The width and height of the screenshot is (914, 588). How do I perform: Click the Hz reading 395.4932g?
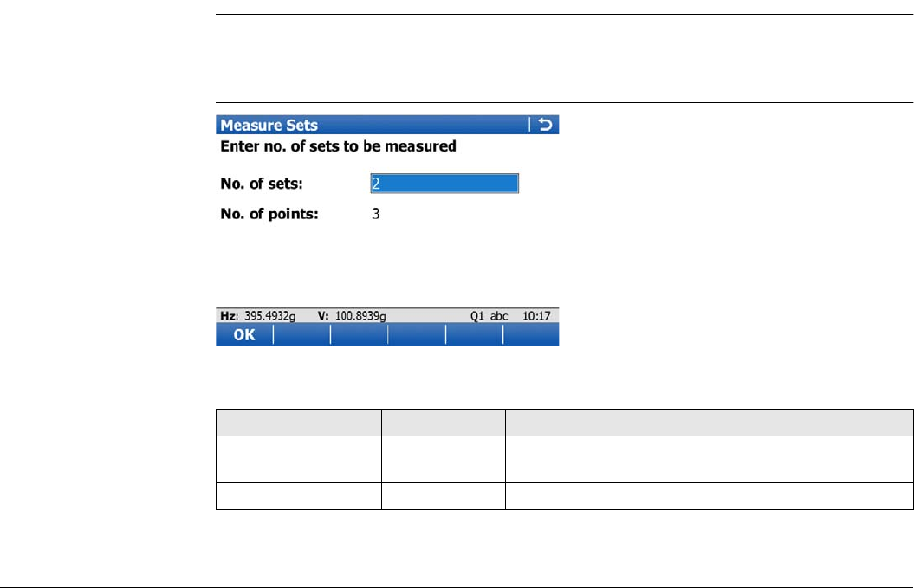270,316
